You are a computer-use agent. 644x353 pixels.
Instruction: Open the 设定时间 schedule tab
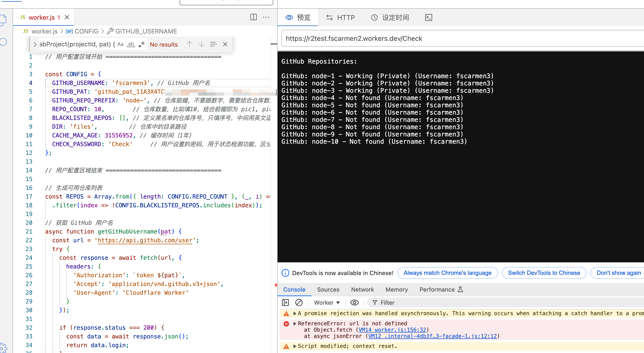point(390,17)
